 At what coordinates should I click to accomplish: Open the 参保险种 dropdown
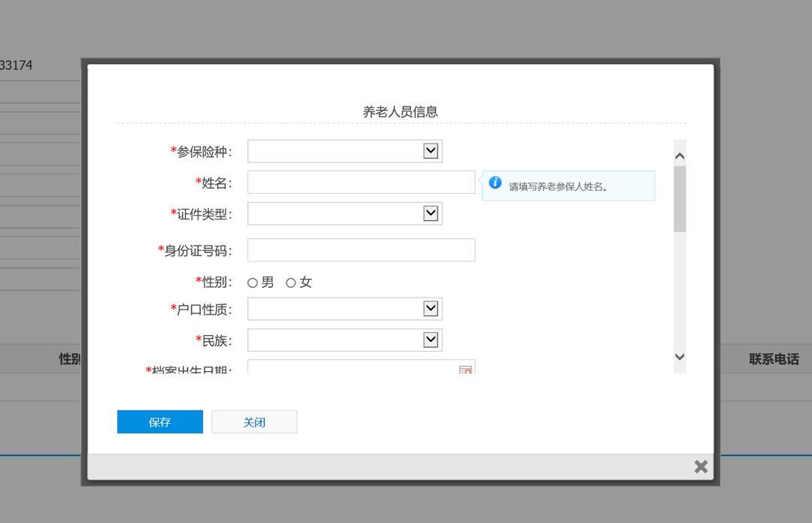tap(345, 151)
